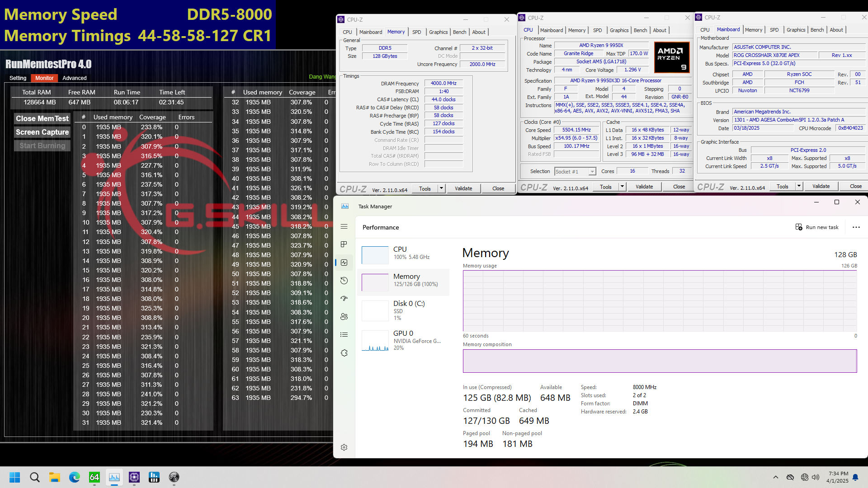The width and height of the screenshot is (868, 488).
Task: Select Disk 0 (C:) in Performance list
Action: pos(405,310)
